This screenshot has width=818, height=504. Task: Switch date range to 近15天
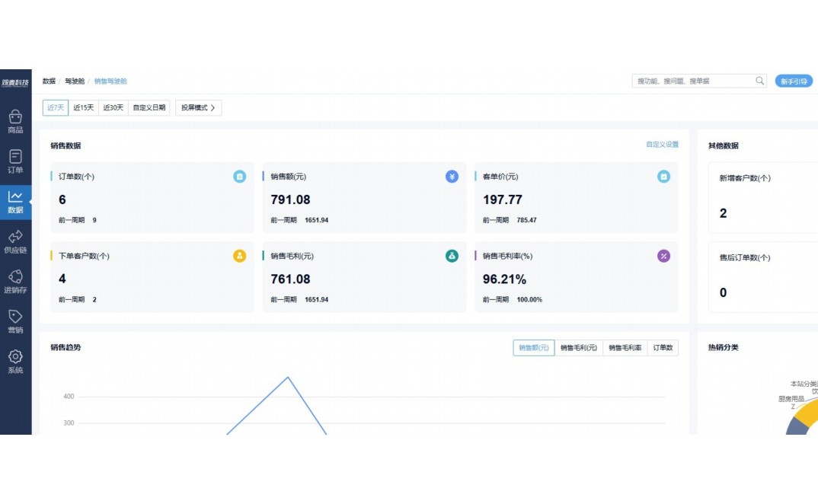(x=83, y=108)
